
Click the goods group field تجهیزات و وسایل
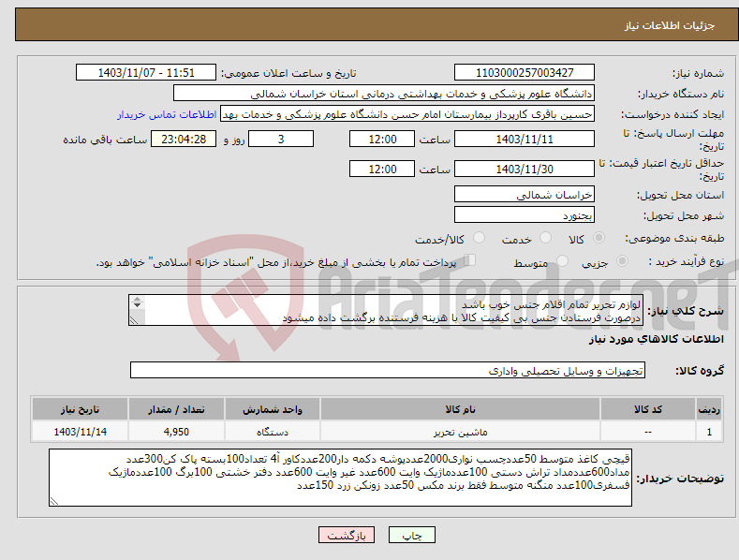[x=388, y=371]
